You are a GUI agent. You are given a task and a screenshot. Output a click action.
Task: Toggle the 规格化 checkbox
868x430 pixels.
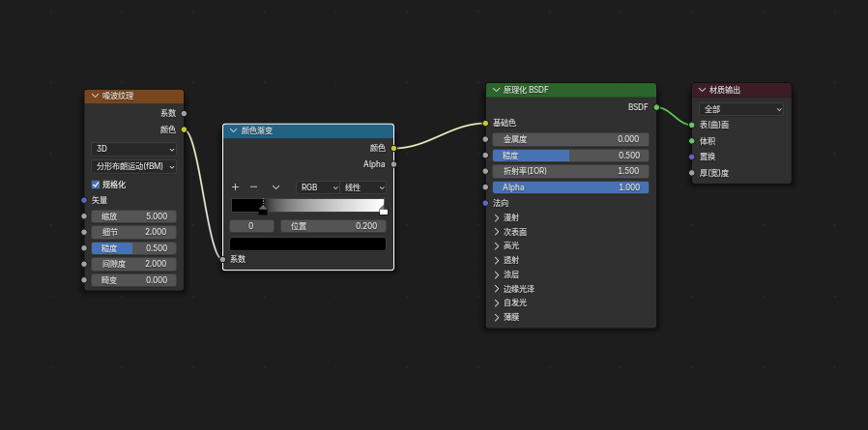click(x=96, y=185)
